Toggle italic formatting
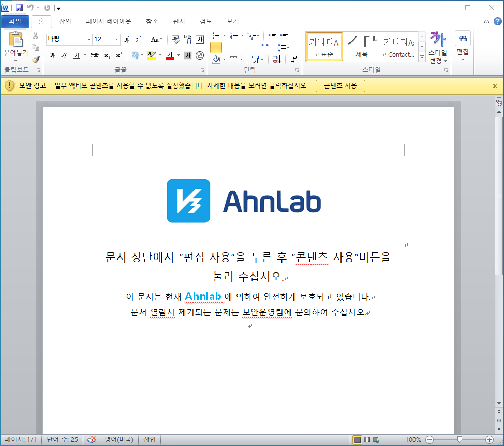The height and width of the screenshot is (446, 504). tap(64, 55)
